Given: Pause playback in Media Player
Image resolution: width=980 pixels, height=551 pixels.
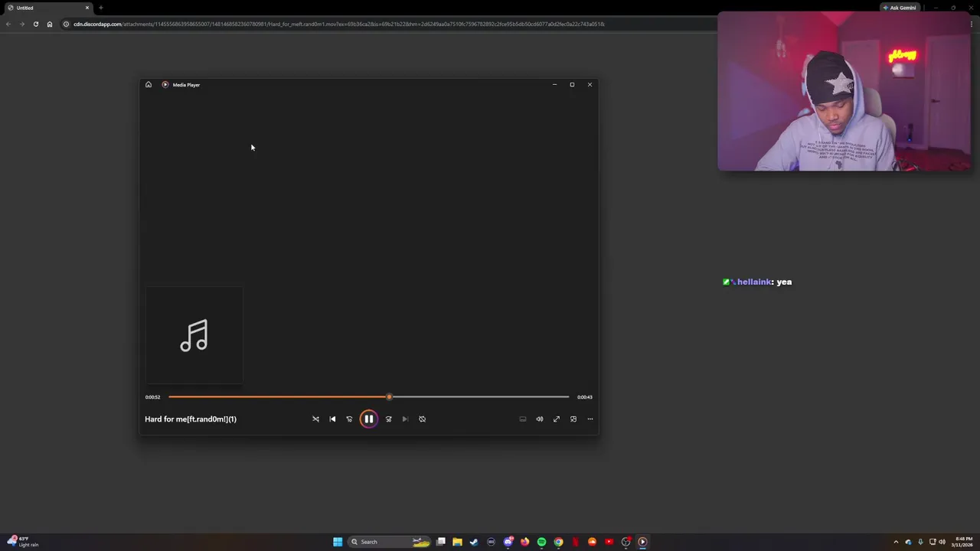Looking at the screenshot, I should pos(368,419).
